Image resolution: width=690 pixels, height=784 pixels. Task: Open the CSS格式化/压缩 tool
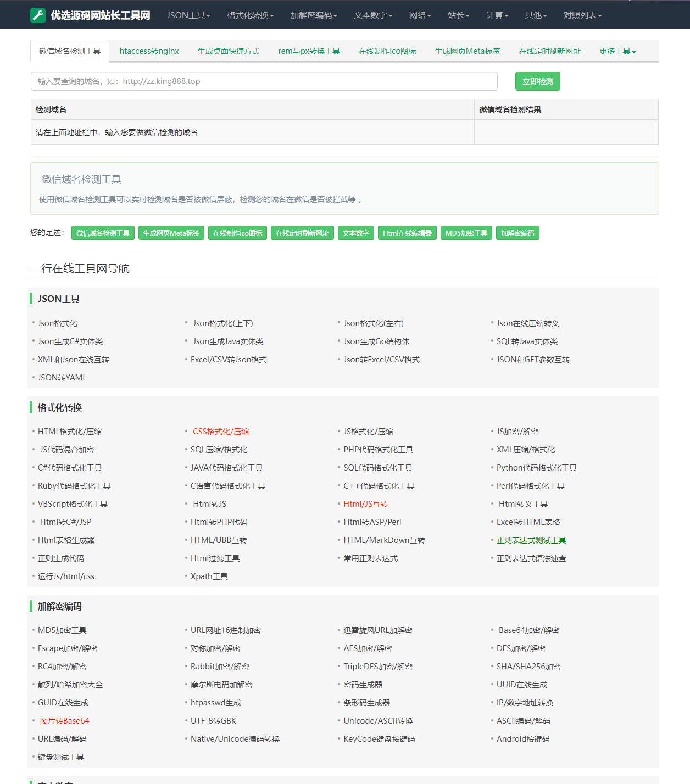[x=221, y=431]
